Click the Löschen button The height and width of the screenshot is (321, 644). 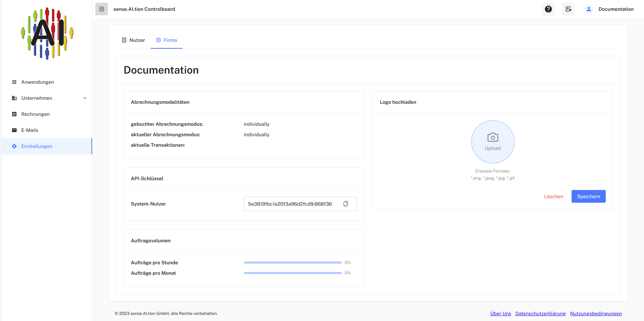point(553,196)
